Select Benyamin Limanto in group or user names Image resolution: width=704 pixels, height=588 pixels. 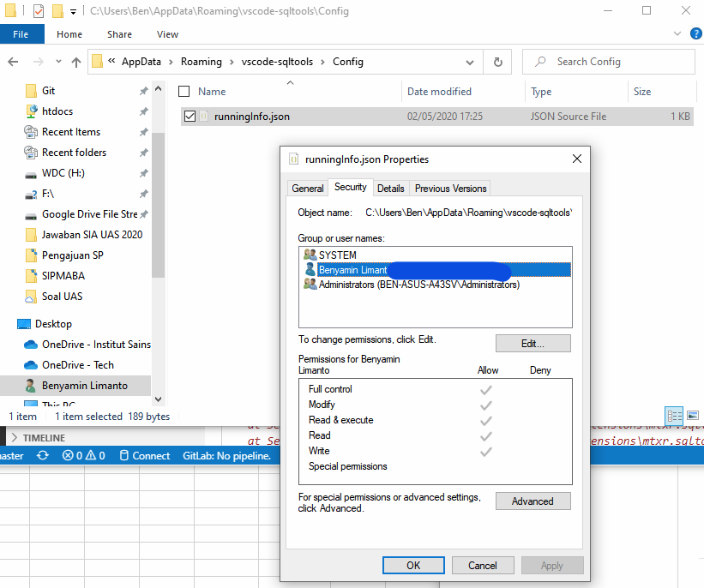point(352,269)
